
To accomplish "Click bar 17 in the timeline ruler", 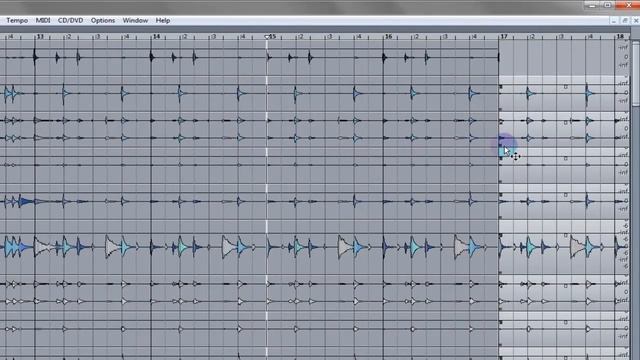I will tap(504, 36).
